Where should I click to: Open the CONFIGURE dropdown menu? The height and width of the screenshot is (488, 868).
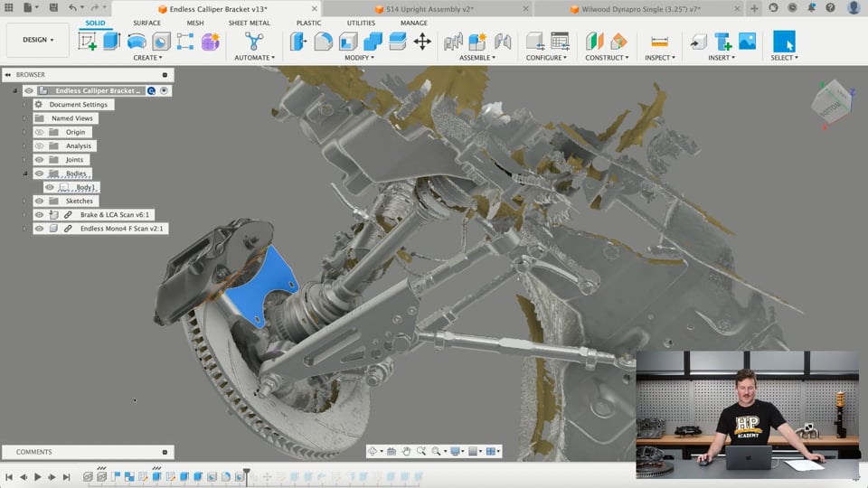click(x=546, y=58)
